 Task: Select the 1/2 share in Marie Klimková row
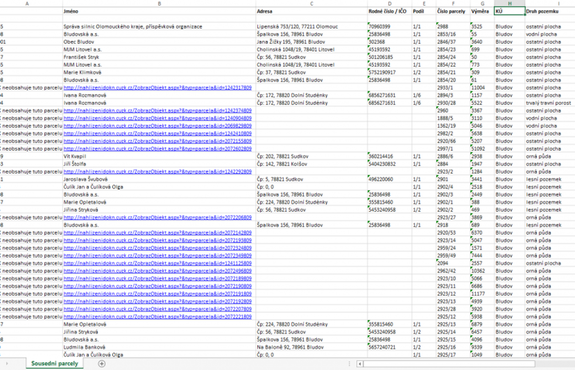click(x=424, y=73)
